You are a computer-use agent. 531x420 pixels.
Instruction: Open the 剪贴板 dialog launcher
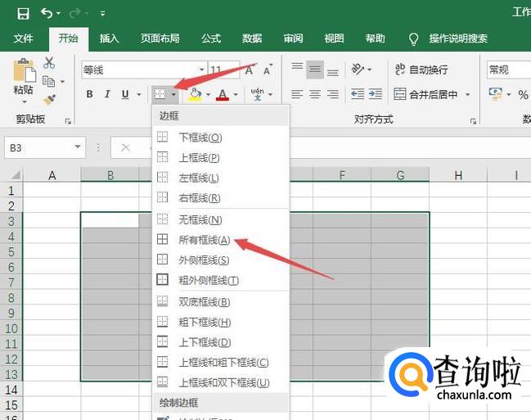[x=68, y=121]
